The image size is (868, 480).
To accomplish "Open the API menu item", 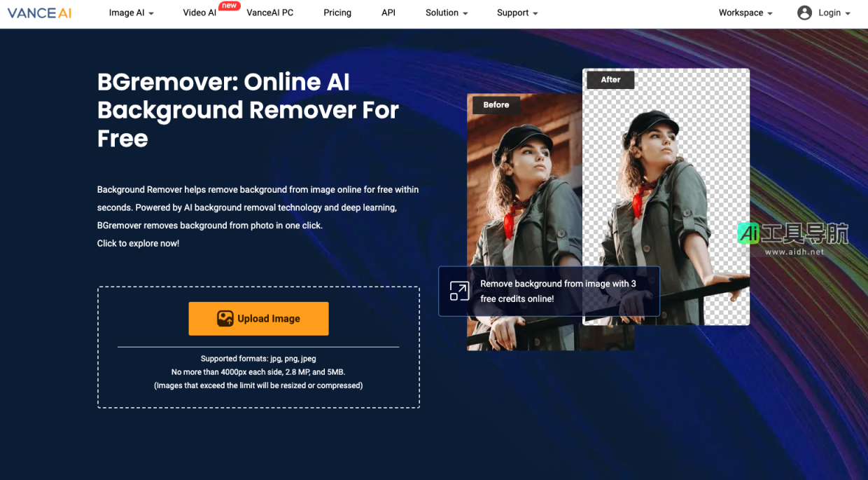I will click(x=388, y=13).
